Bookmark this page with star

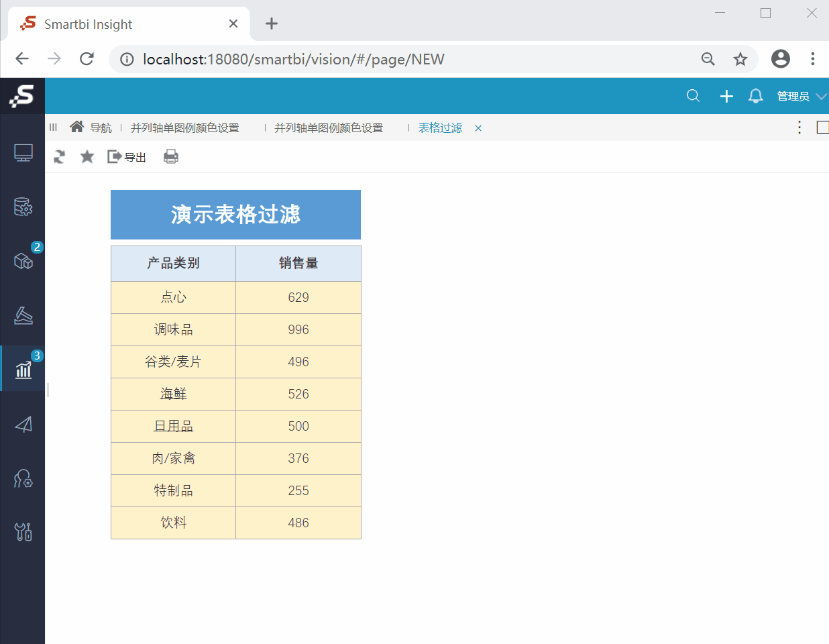740,59
